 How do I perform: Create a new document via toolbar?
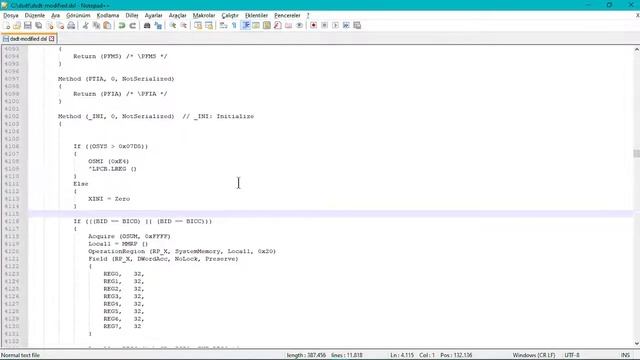(7, 25)
